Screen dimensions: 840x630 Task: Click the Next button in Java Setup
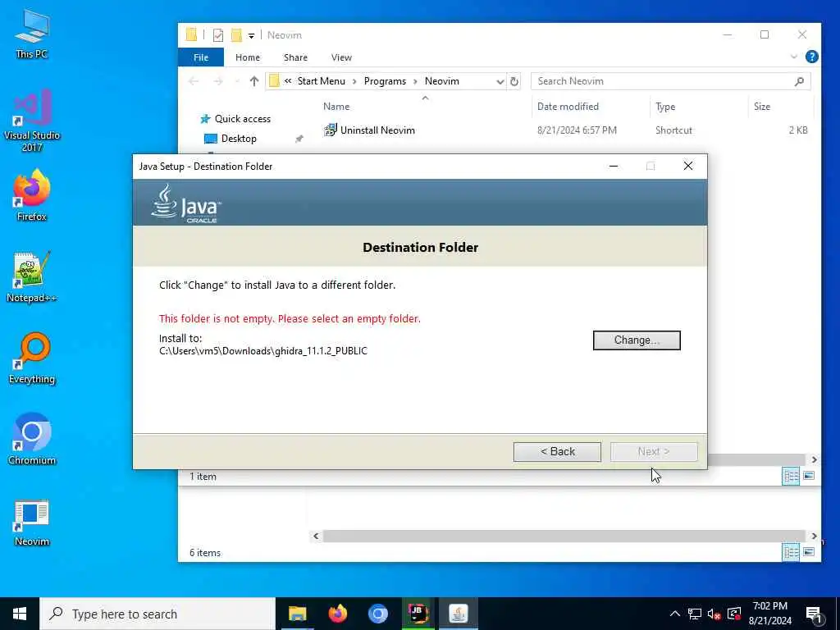654,452
